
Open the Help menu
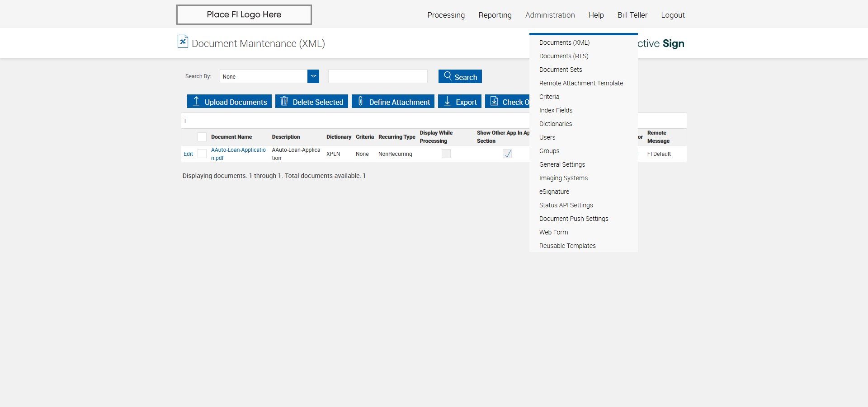pos(596,15)
